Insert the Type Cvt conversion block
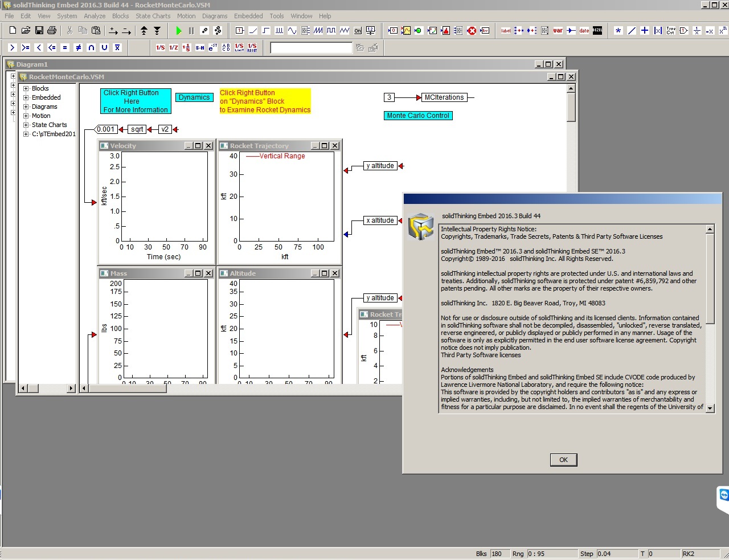 671,31
